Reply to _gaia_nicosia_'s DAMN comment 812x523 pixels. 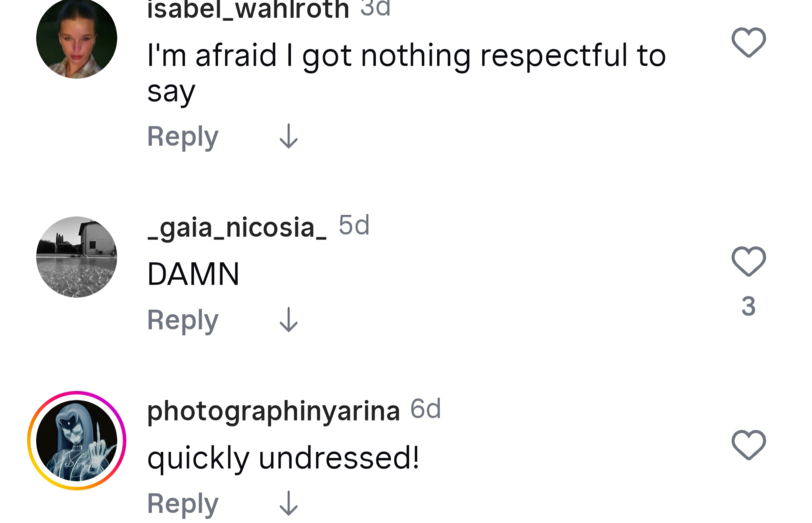coord(183,321)
